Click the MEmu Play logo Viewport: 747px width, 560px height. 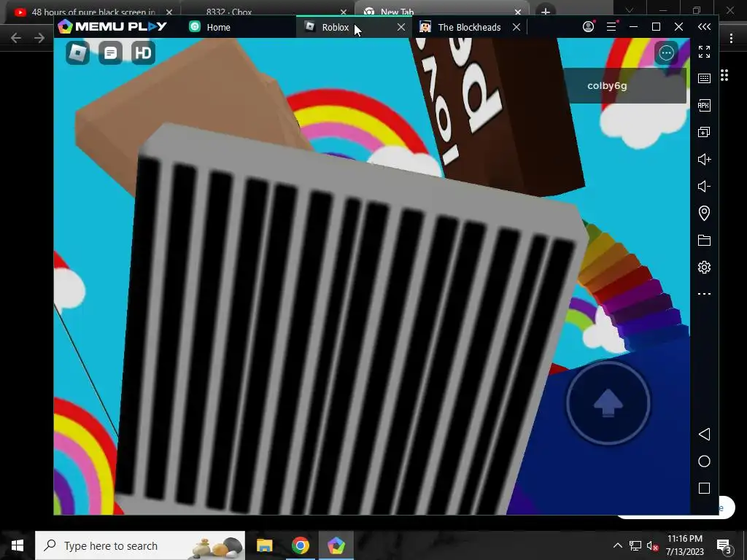click(x=112, y=27)
